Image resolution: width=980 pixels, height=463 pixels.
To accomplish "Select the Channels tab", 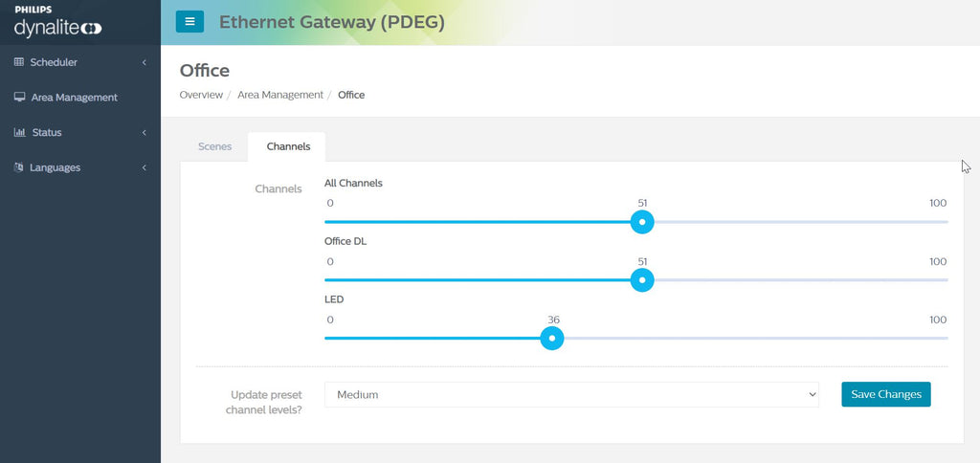I will [288, 146].
